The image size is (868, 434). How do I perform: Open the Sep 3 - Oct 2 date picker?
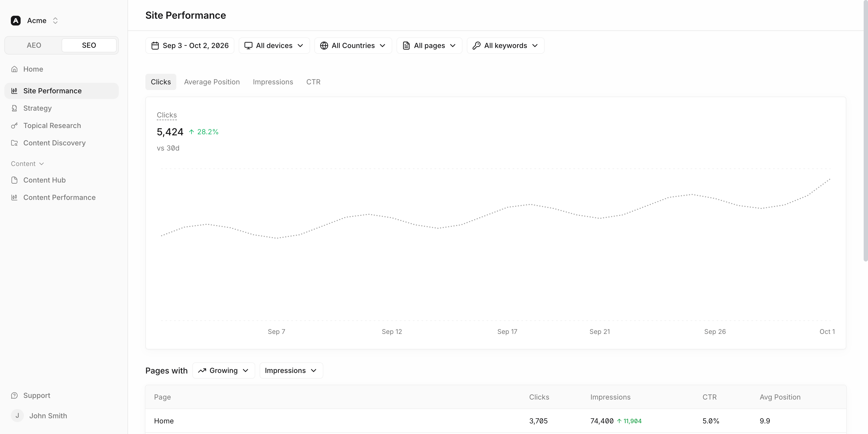190,46
